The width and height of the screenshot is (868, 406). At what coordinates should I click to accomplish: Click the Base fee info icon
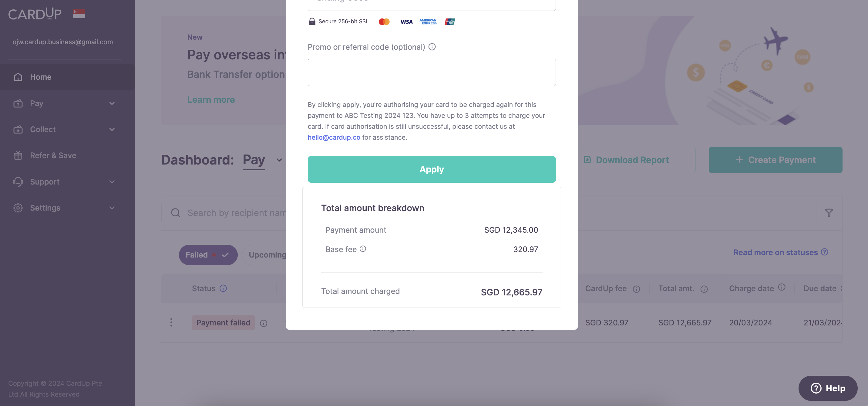coord(362,249)
